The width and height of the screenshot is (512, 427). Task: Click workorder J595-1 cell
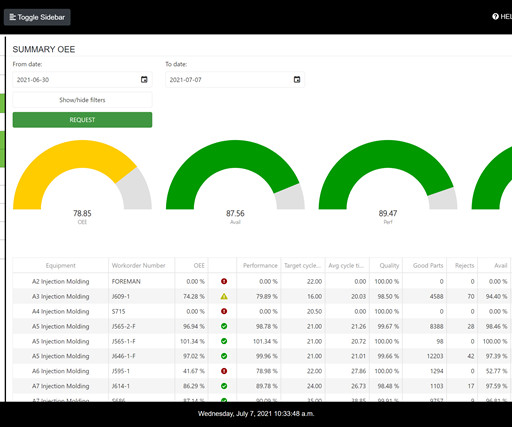coord(141,371)
